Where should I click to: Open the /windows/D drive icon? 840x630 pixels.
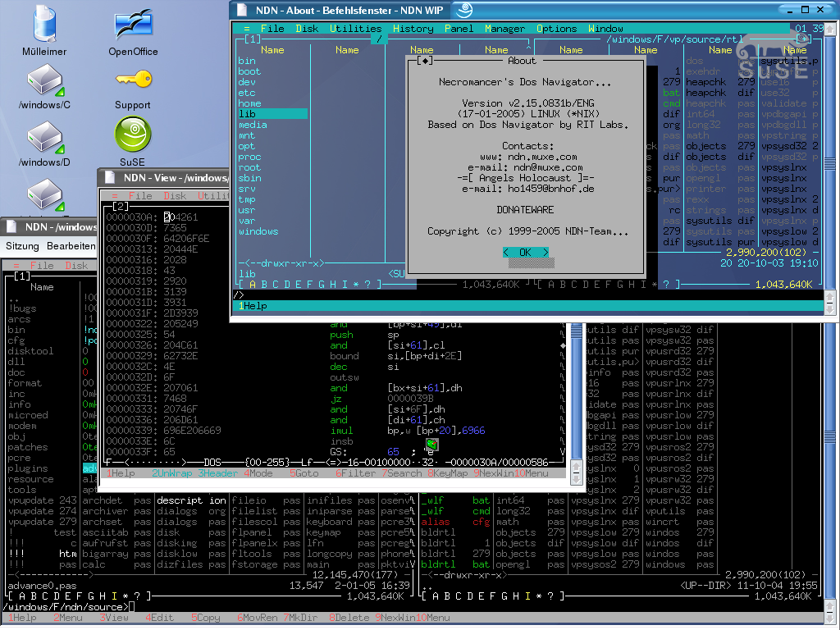pos(44,144)
